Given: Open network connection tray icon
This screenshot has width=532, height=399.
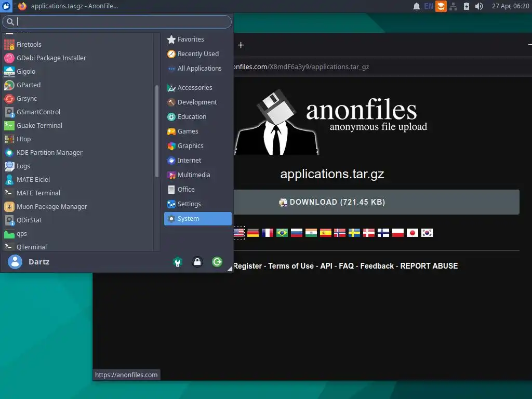Looking at the screenshot, I should (x=453, y=6).
